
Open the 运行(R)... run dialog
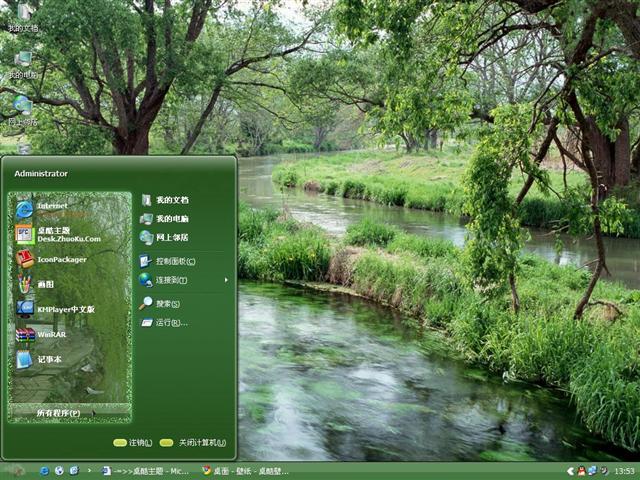click(164, 322)
